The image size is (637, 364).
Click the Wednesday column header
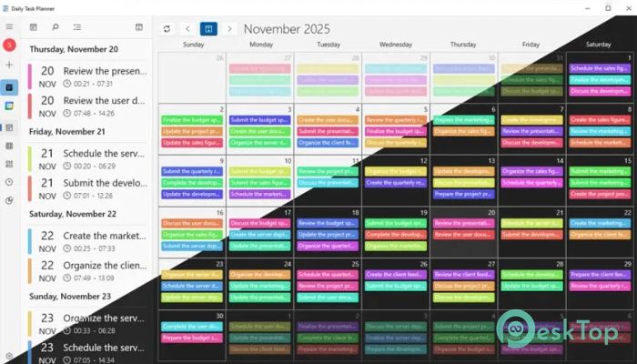pyautogui.click(x=396, y=45)
